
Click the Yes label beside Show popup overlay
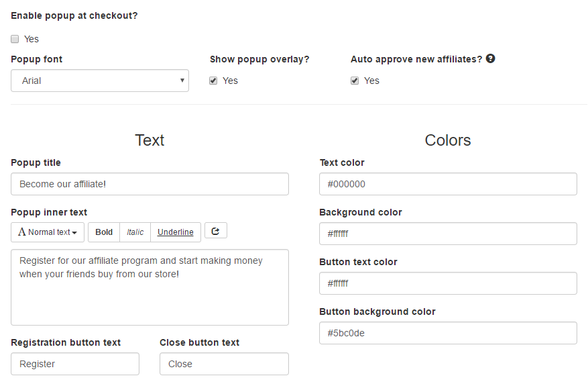pyautogui.click(x=230, y=81)
